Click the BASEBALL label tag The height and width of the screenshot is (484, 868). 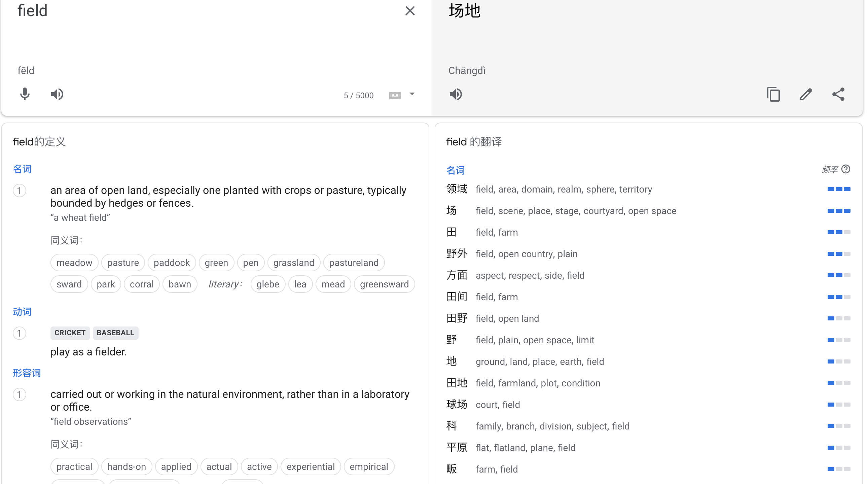(115, 333)
